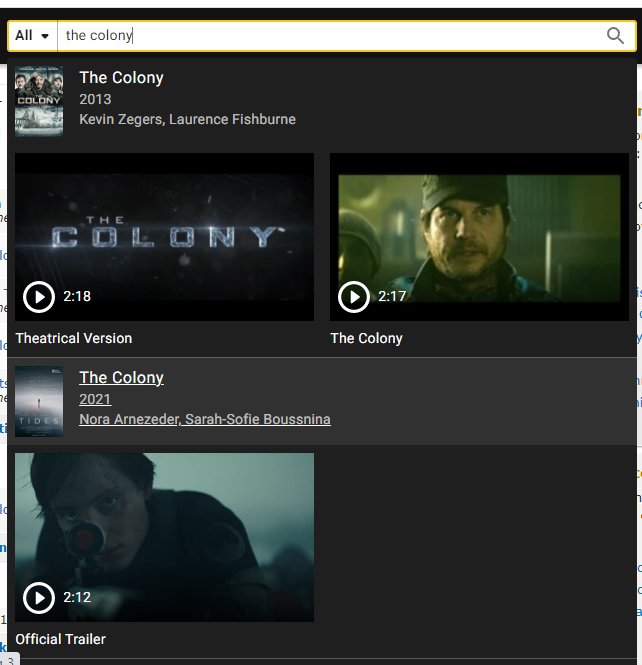Click the magnifying glass search icon
642x665 pixels.
[x=615, y=36]
